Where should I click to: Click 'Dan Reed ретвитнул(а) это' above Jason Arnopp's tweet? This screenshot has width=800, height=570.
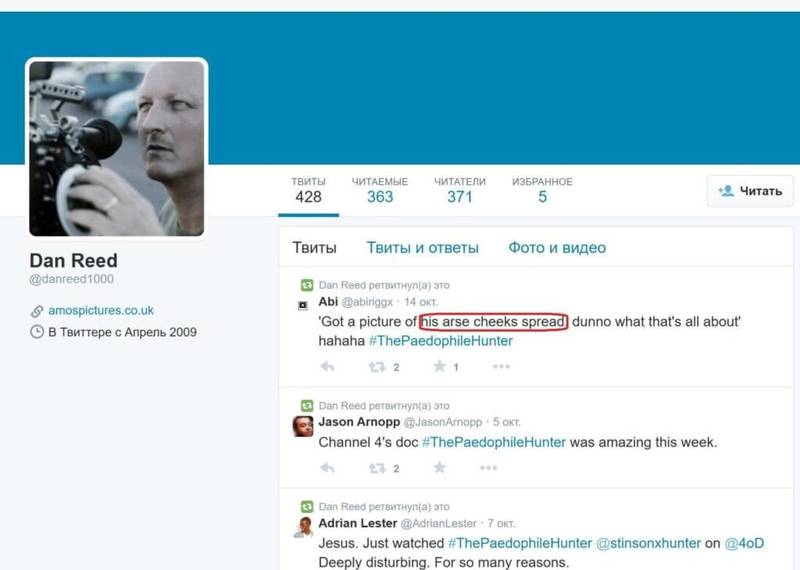[x=384, y=406]
